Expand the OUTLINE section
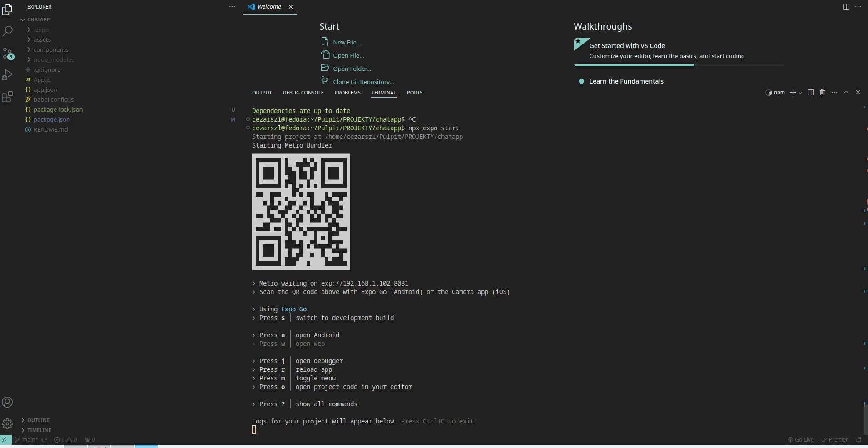 click(38, 420)
